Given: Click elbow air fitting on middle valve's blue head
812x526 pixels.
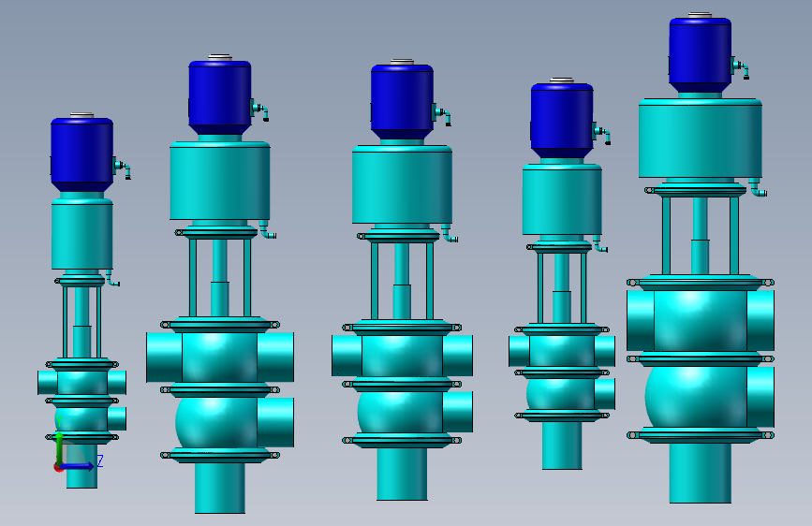Looking at the screenshot, I should pyautogui.click(x=442, y=115).
